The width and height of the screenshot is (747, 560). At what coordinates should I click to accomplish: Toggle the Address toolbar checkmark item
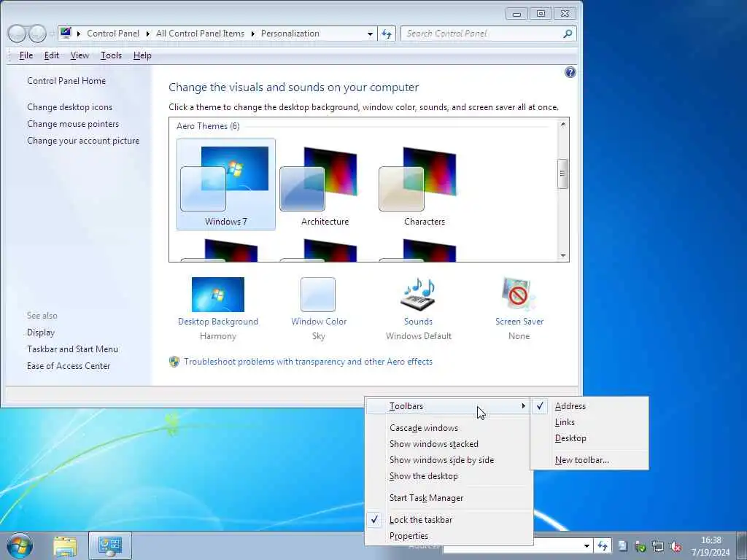589,406
